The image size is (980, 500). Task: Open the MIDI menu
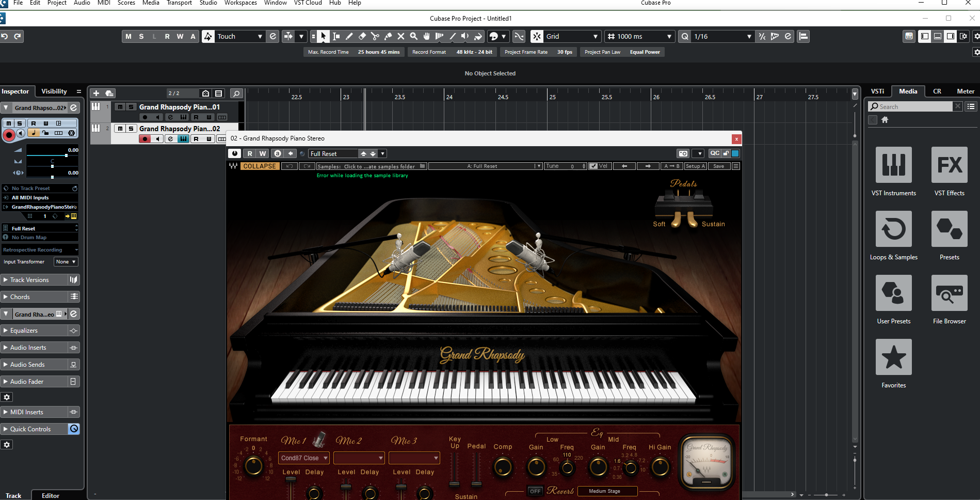click(104, 3)
